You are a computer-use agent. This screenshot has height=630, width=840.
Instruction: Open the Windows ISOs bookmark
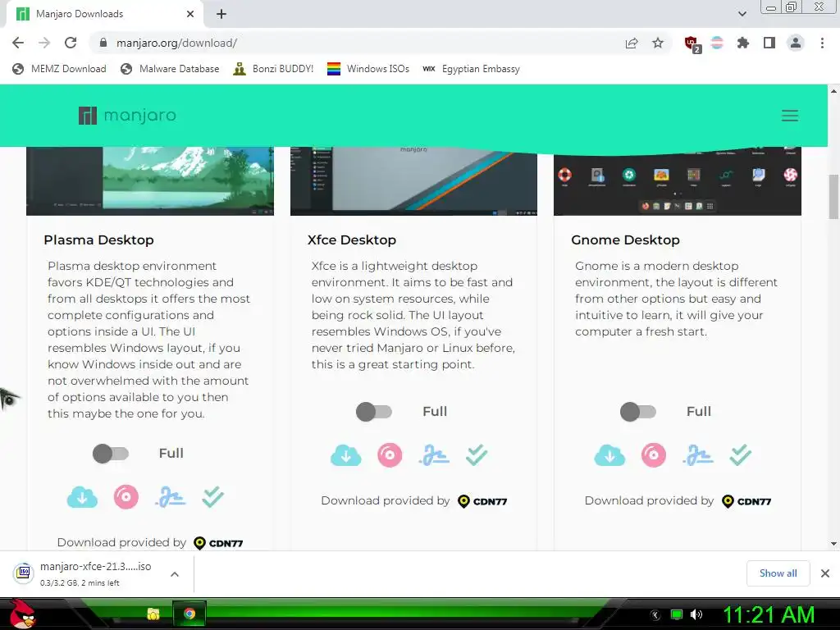click(368, 69)
